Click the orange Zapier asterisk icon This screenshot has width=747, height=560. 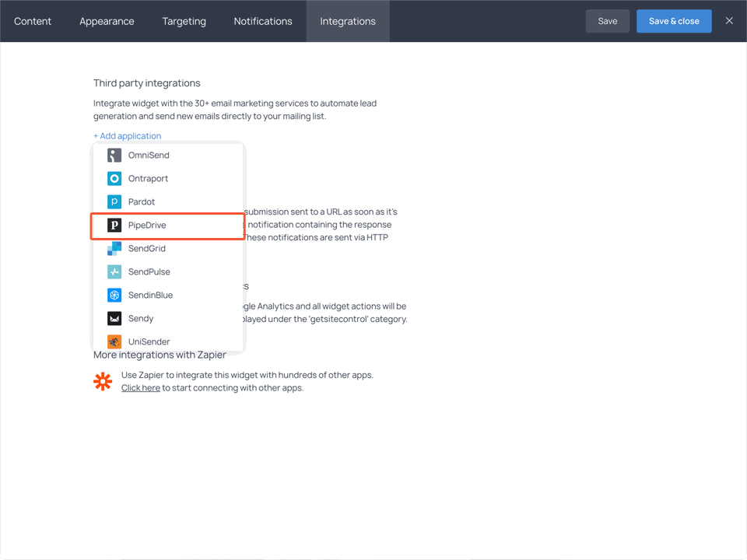103,381
